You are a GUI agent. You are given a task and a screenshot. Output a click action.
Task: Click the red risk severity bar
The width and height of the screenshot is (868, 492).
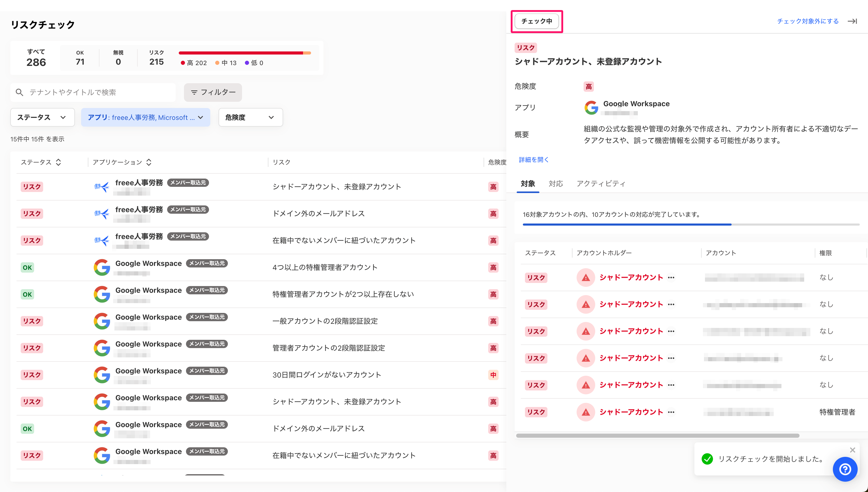tap(241, 53)
